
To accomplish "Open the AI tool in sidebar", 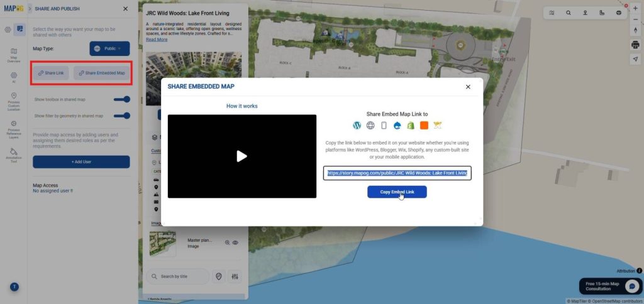I will click(x=14, y=77).
